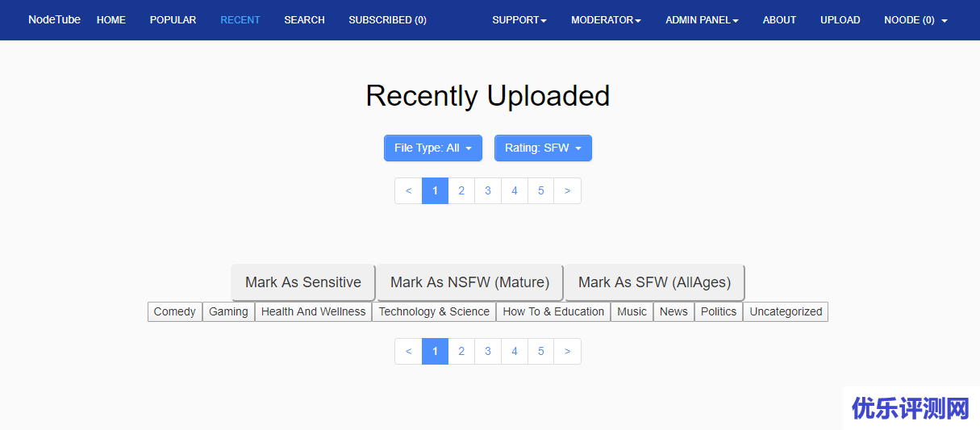
Task: Select the RECENT nav item
Action: [x=240, y=20]
